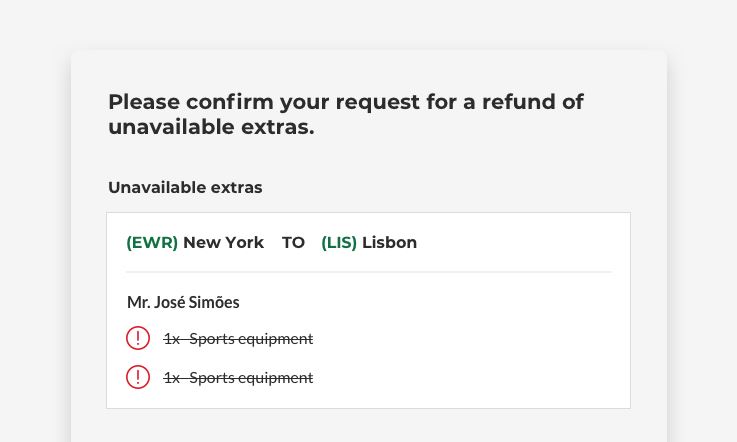Click the green (LIS) airport code
The width and height of the screenshot is (737, 442).
click(x=339, y=243)
